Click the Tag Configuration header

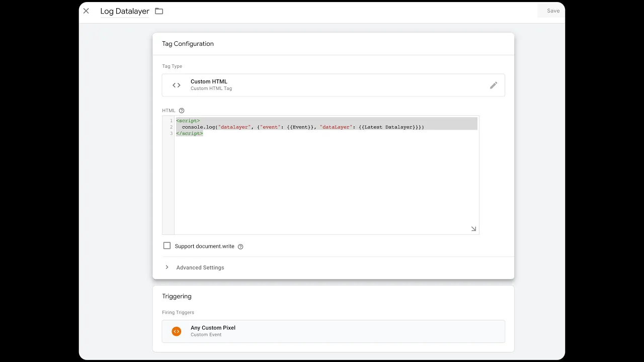188,44
